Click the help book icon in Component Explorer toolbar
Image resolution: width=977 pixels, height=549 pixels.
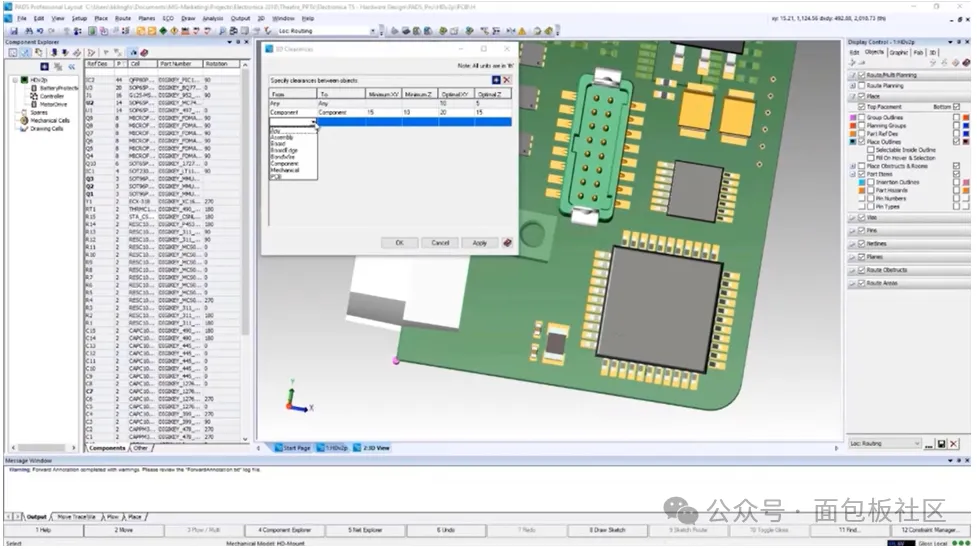click(x=144, y=53)
